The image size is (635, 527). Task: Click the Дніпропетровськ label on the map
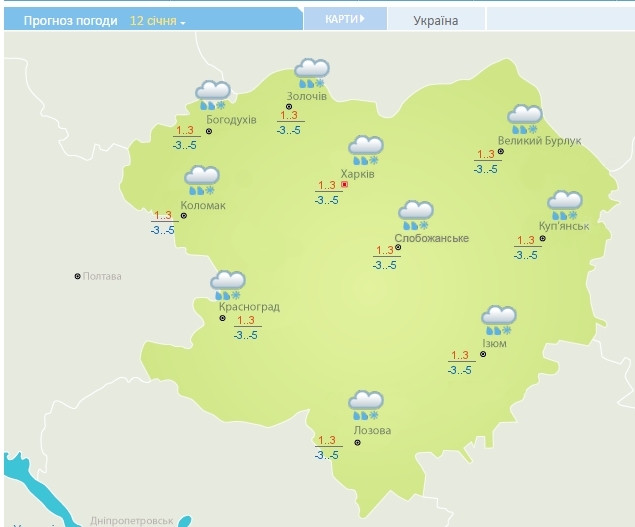(x=131, y=520)
